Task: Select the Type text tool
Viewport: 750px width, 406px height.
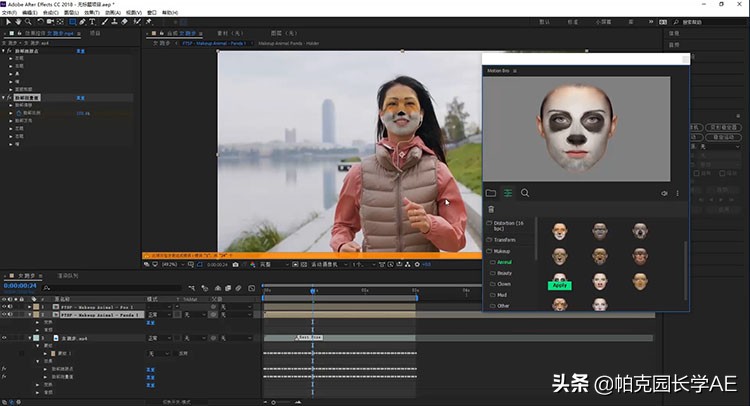Action: [92, 22]
